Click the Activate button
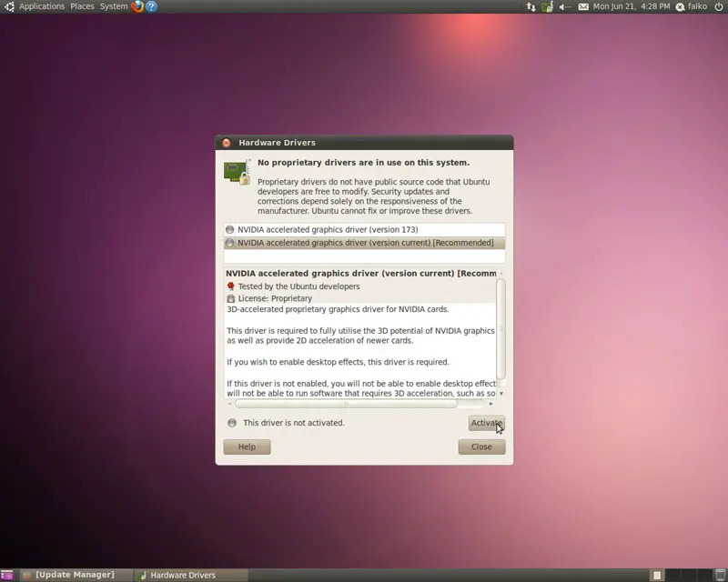The image size is (728, 582). 487,423
